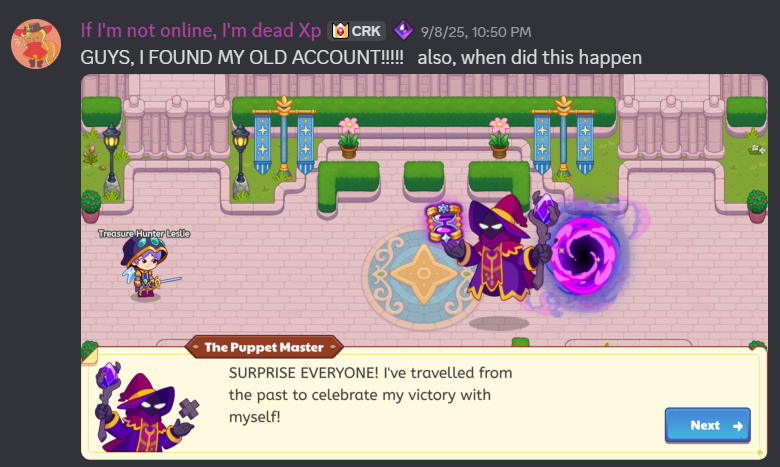Click the Puppet Master dialogue portrait

coord(146,407)
